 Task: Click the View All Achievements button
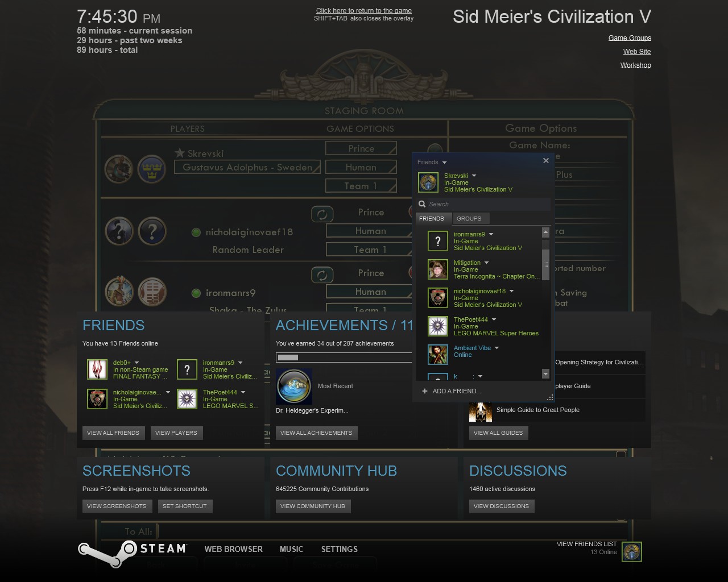point(316,433)
